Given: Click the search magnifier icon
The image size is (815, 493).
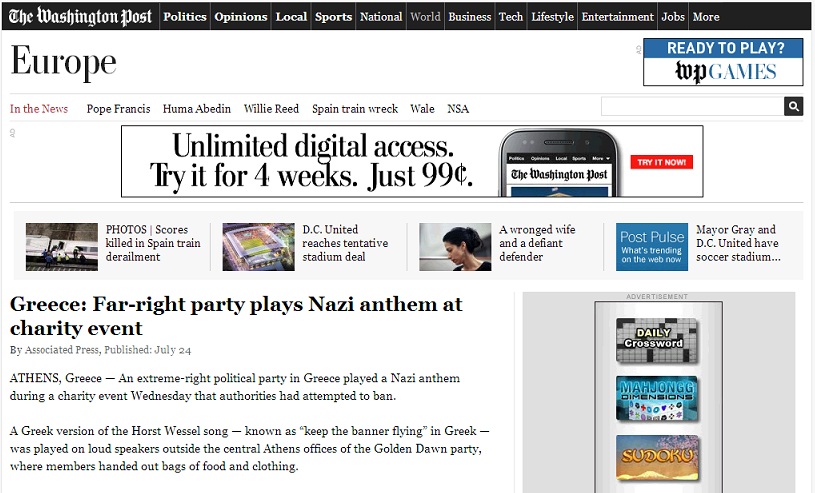Looking at the screenshot, I should [793, 107].
